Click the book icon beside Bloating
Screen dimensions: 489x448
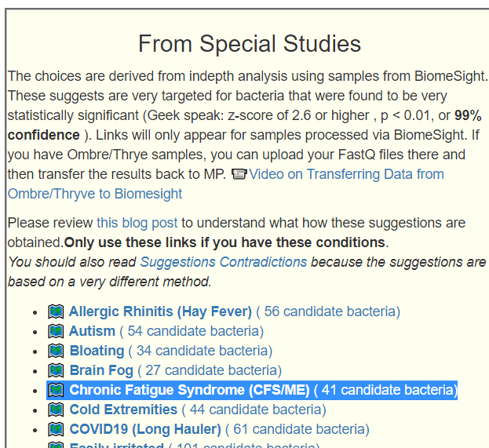[56, 351]
